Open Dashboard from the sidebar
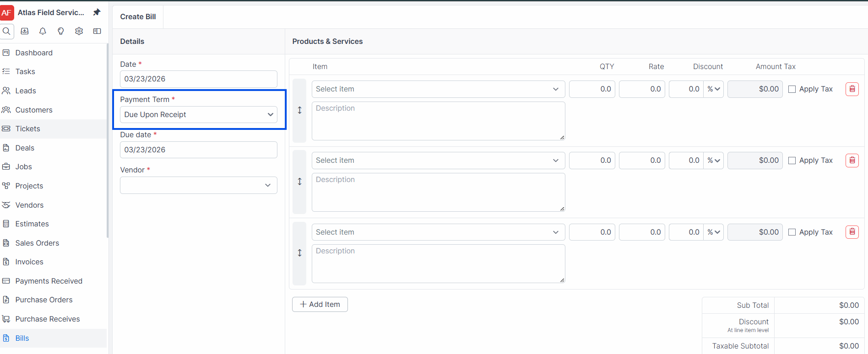868x354 pixels. tap(53, 53)
